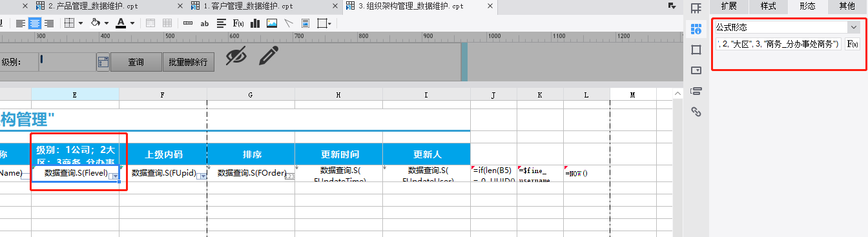Click the 级别 input field

pyautogui.click(x=67, y=62)
